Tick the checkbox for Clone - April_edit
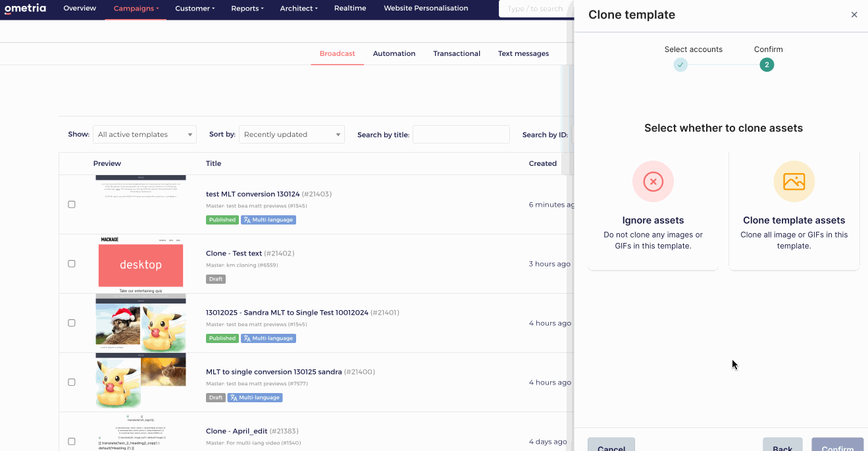The height and width of the screenshot is (451, 868). (72, 441)
